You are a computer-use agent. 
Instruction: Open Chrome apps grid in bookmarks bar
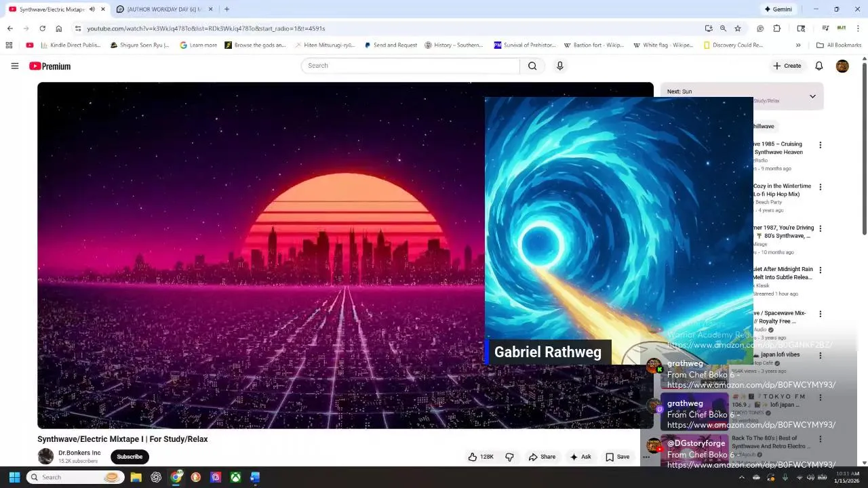(9, 45)
